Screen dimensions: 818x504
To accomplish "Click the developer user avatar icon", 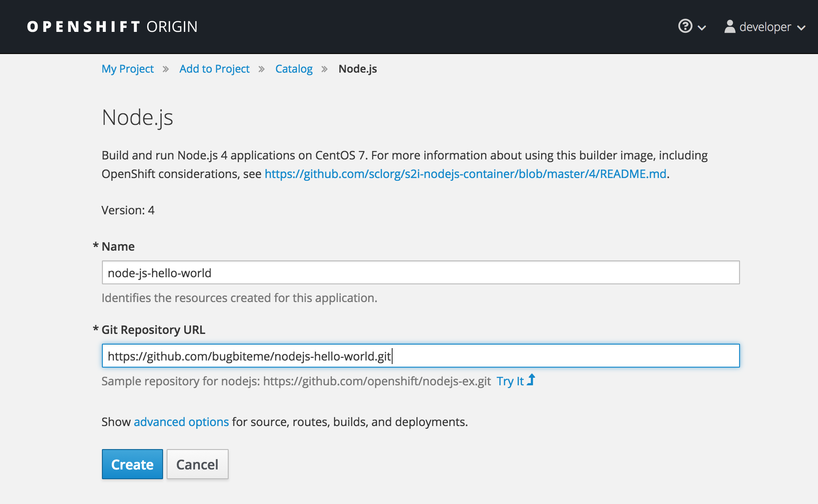I will (x=729, y=27).
